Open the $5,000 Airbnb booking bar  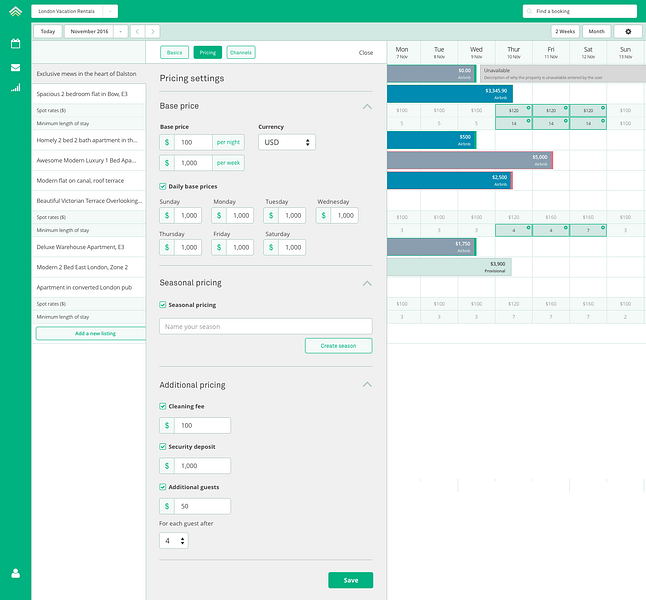470,160
